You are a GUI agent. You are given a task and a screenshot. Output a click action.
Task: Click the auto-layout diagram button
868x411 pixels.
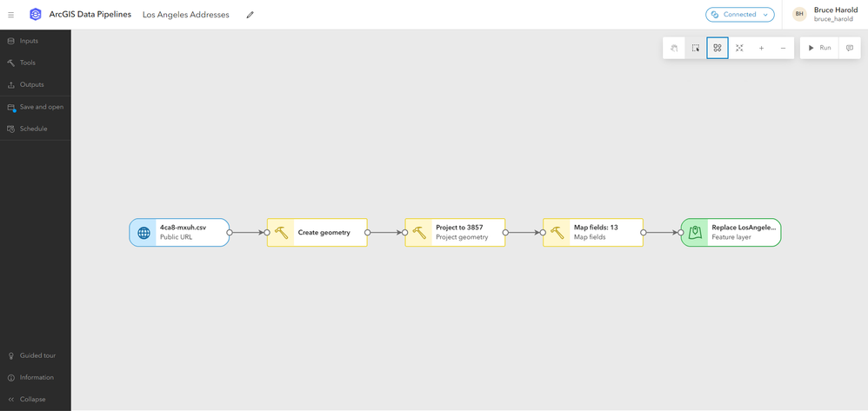click(718, 48)
